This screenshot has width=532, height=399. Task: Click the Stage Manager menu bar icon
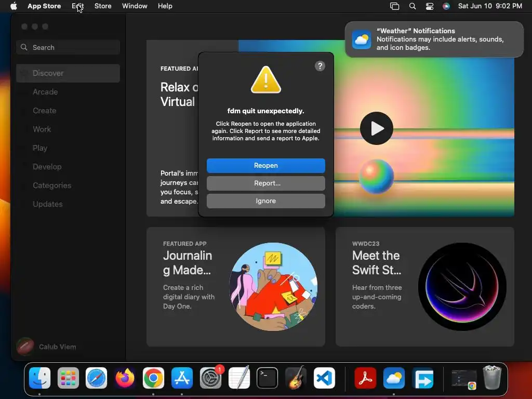(395, 6)
